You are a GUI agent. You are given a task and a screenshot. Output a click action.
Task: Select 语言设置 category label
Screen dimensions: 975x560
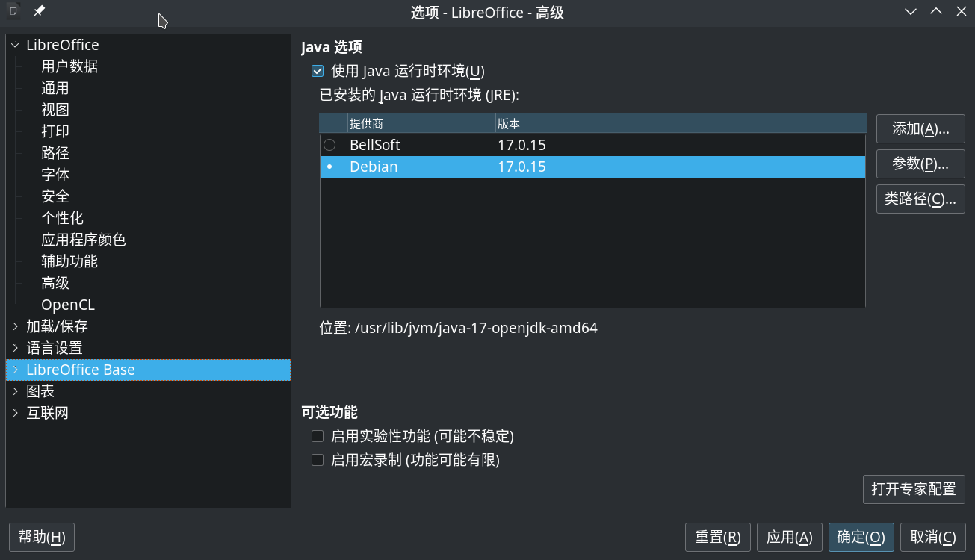(55, 348)
